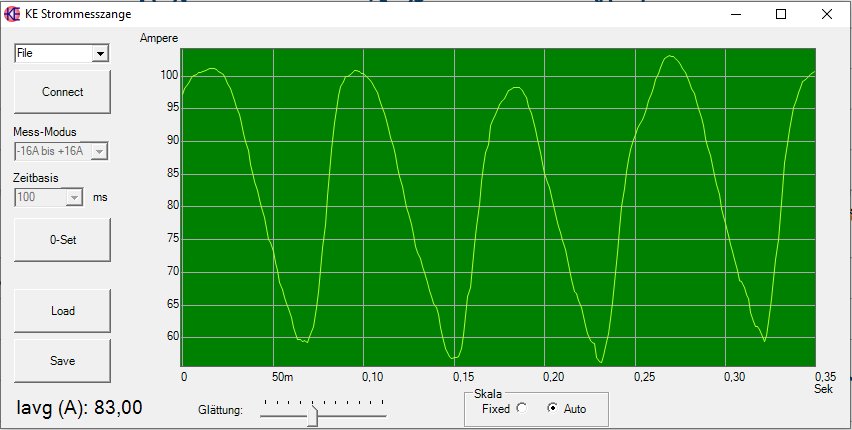The image size is (852, 430).
Task: Click the Glättung label
Action: 220,410
